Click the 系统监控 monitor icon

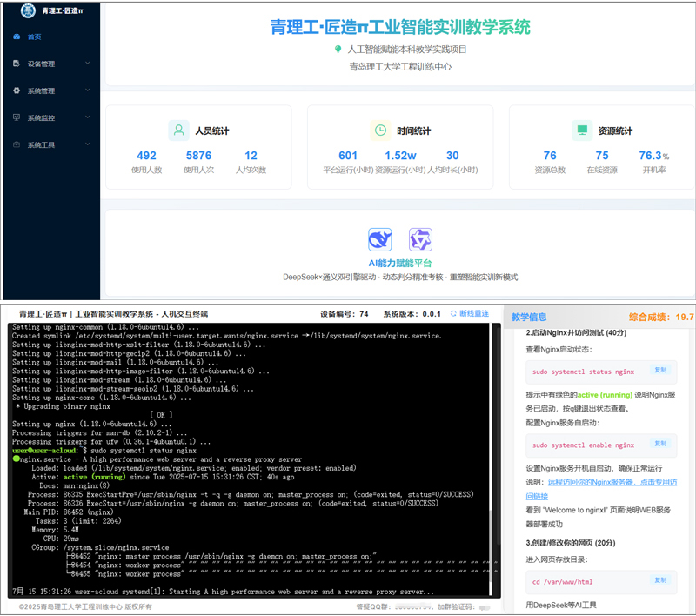pyautogui.click(x=17, y=117)
